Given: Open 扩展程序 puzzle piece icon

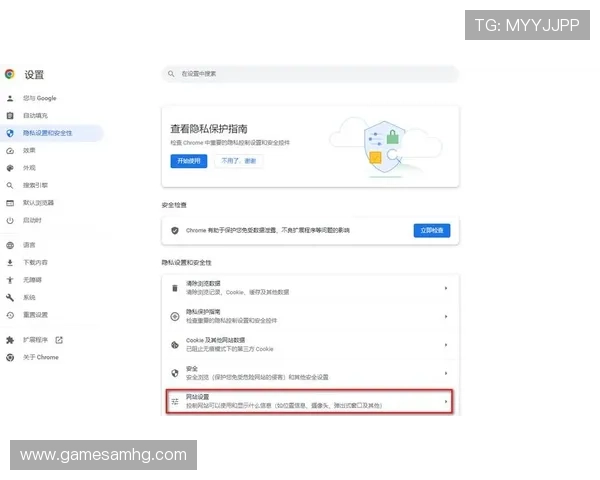Looking at the screenshot, I should pos(10,340).
